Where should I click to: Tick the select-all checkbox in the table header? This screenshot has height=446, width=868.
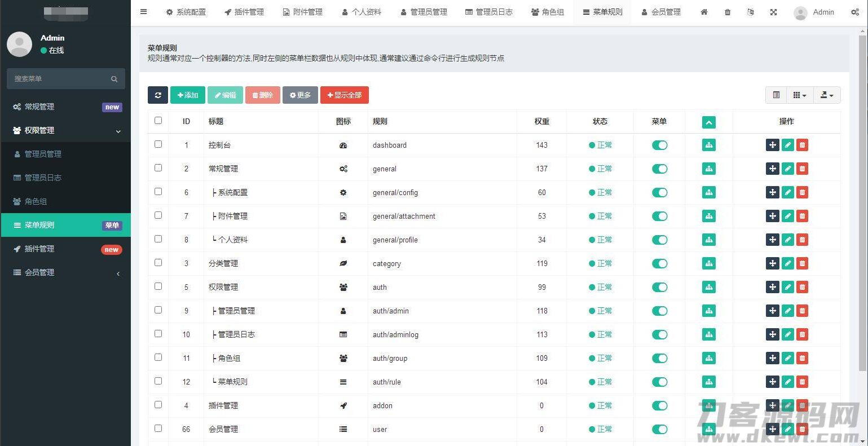(x=158, y=120)
